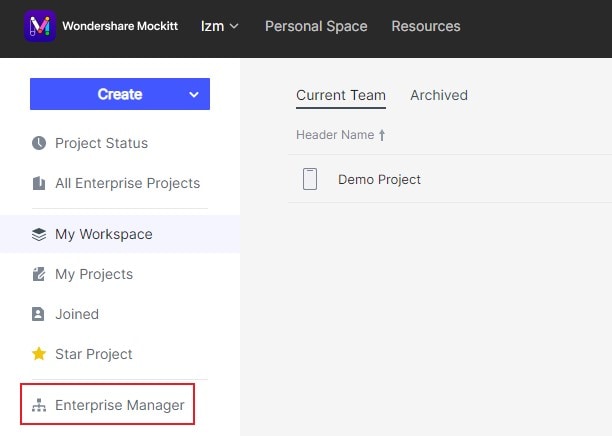
Task: Click the Wondershare Mockitt logo icon
Action: coord(39,26)
